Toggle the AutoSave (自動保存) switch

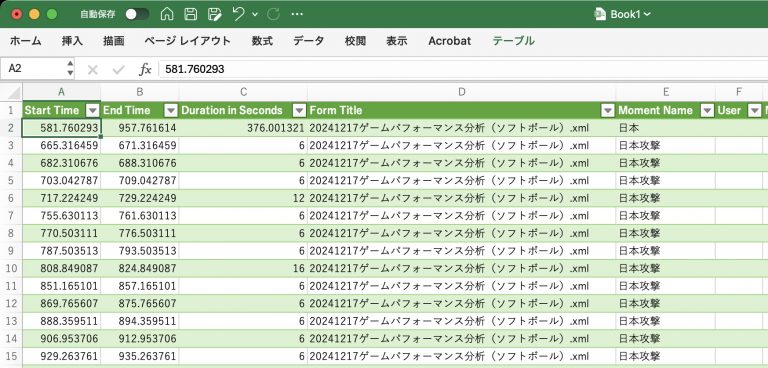coord(137,14)
